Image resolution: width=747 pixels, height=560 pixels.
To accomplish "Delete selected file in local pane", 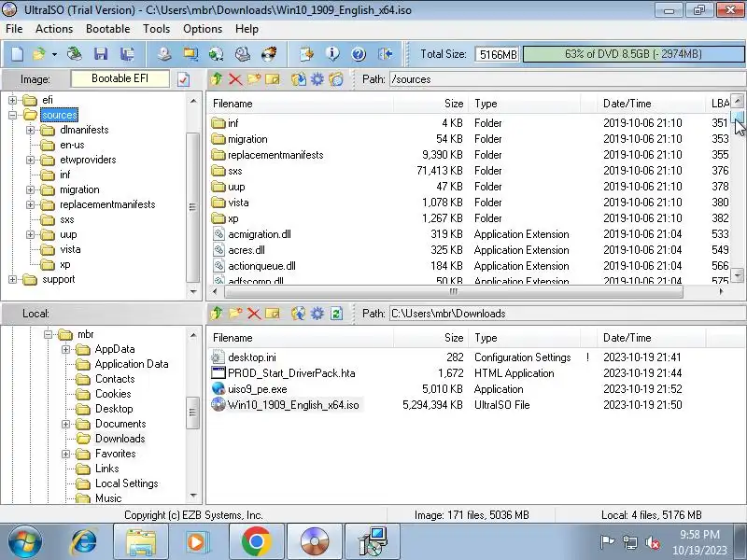I will [x=254, y=314].
